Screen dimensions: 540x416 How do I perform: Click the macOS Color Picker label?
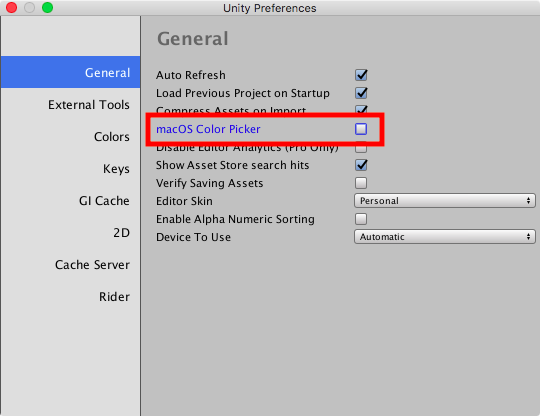[208, 129]
